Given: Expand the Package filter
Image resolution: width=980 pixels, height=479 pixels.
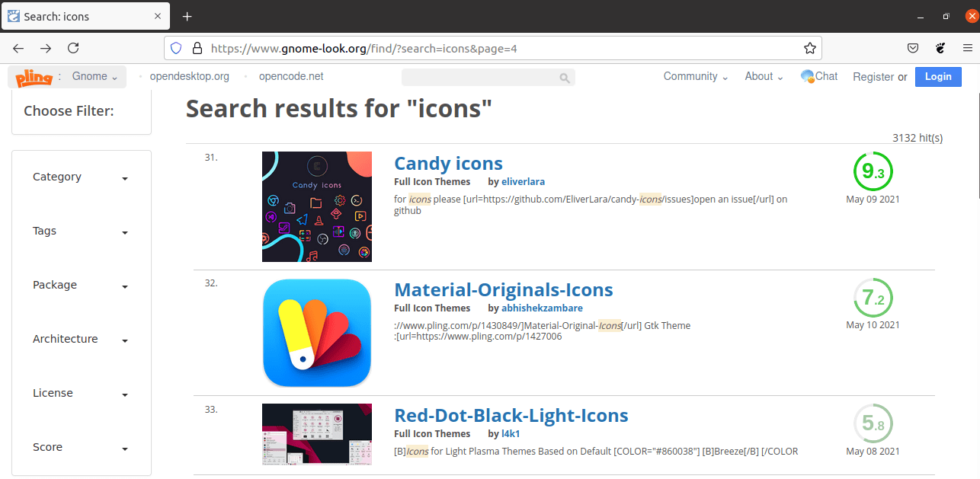Looking at the screenshot, I should [81, 286].
